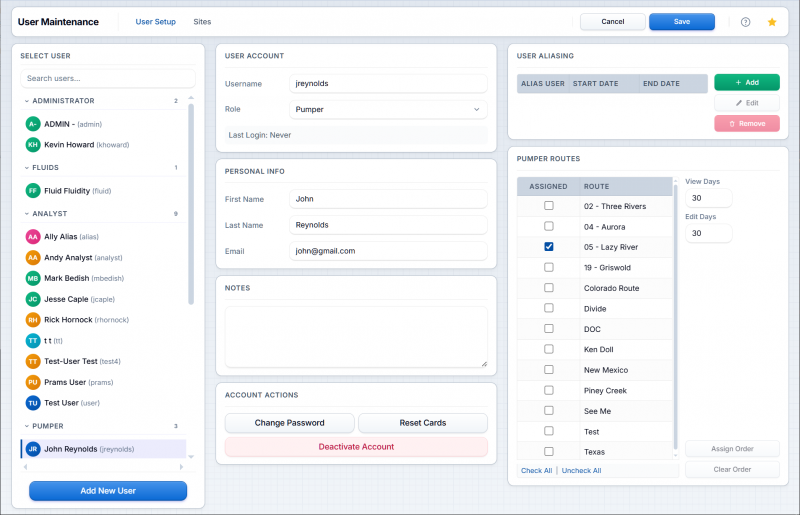Check the See Me route checkbox

(x=548, y=410)
